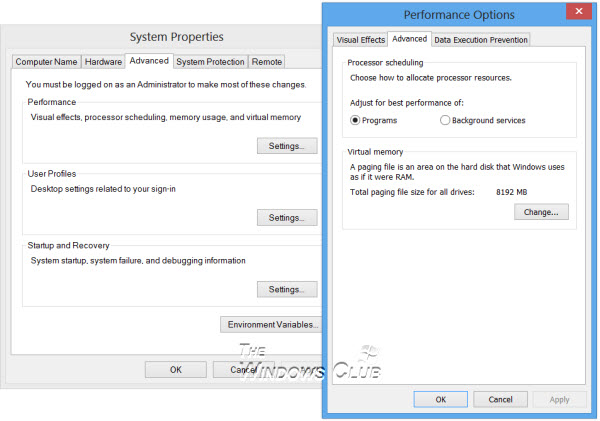The image size is (600, 421).
Task: Switch to the Visual Effects tab
Action: point(360,40)
